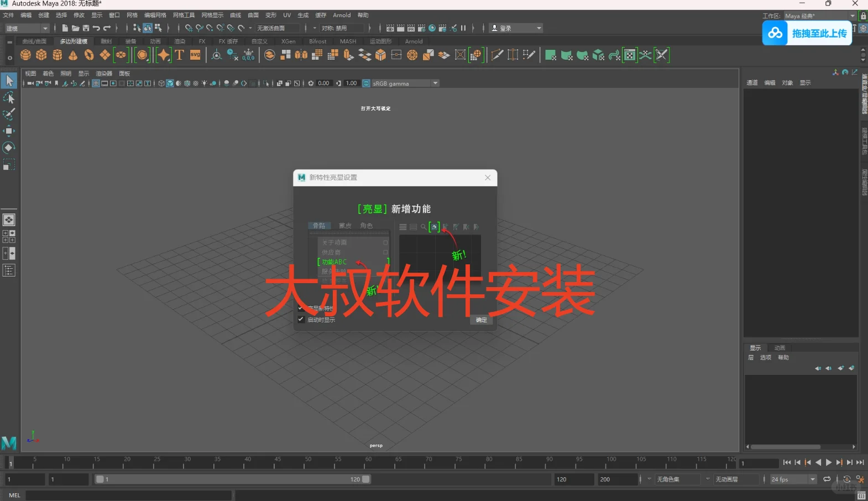Create a polygon cube from the shelf

41,55
